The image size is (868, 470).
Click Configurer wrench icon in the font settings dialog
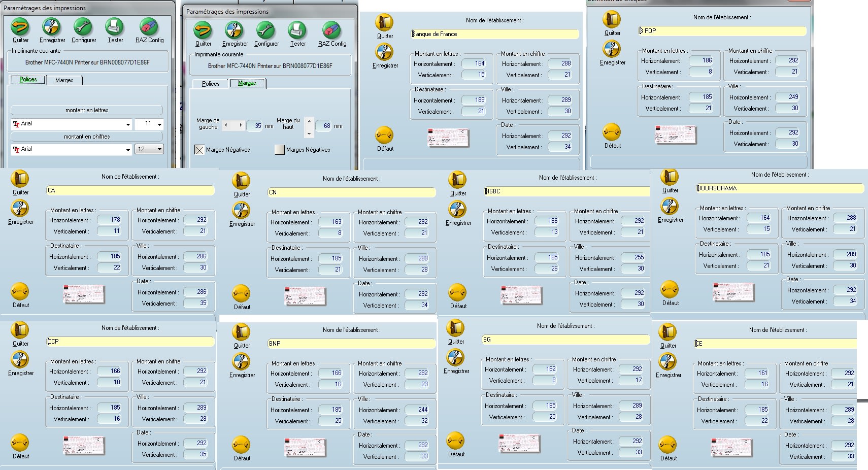tap(83, 26)
